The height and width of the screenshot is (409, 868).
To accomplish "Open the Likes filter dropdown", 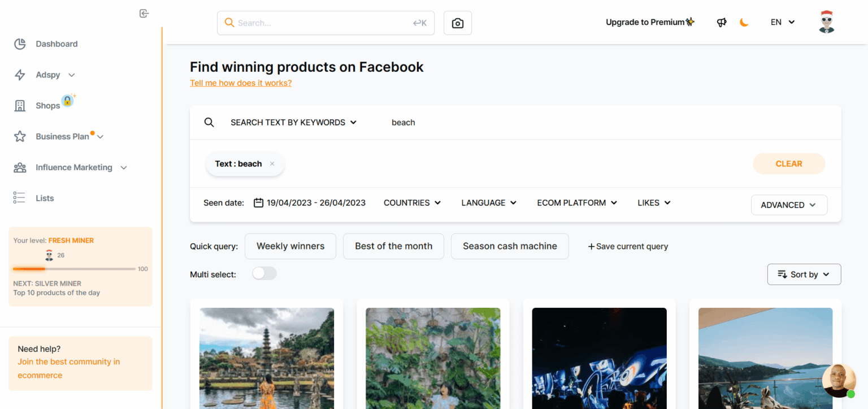I will (654, 203).
